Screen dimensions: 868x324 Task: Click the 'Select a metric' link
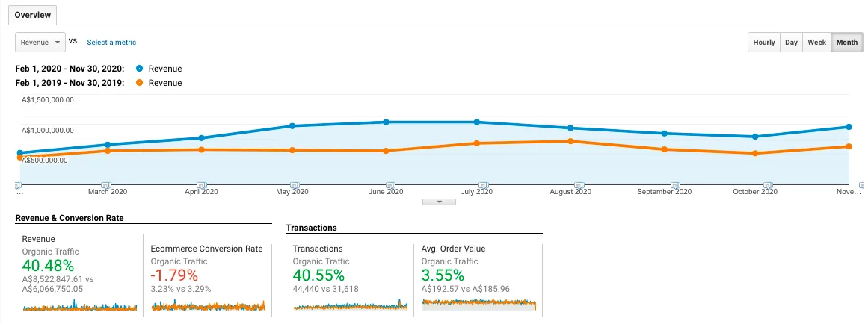pyautogui.click(x=111, y=43)
